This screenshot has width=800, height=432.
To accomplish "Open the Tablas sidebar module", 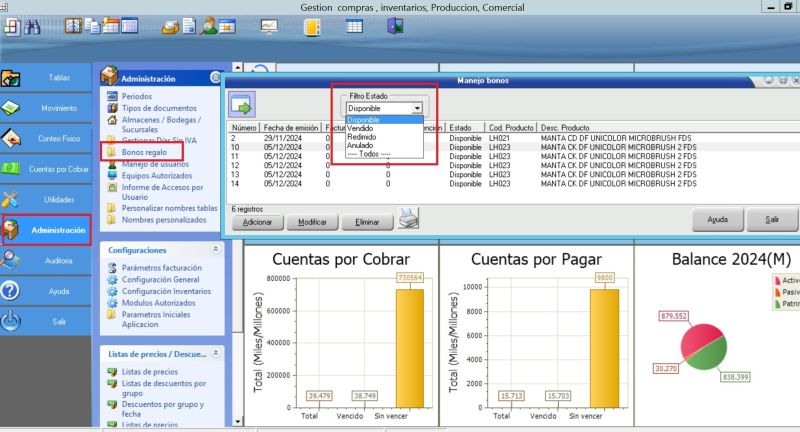I will 46,77.
